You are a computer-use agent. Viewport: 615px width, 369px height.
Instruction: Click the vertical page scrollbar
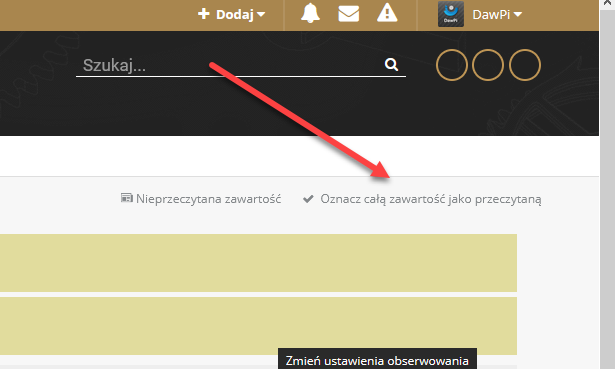[x=607, y=188]
